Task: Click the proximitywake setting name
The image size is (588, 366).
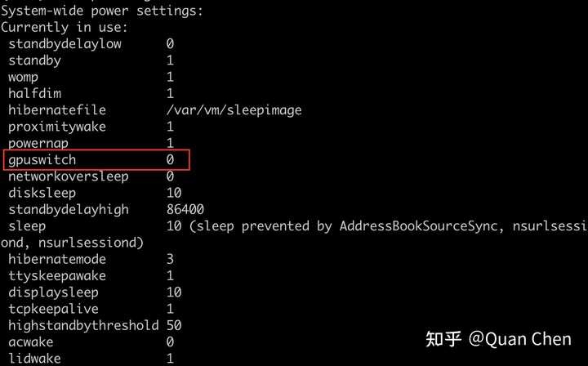Action: point(57,127)
